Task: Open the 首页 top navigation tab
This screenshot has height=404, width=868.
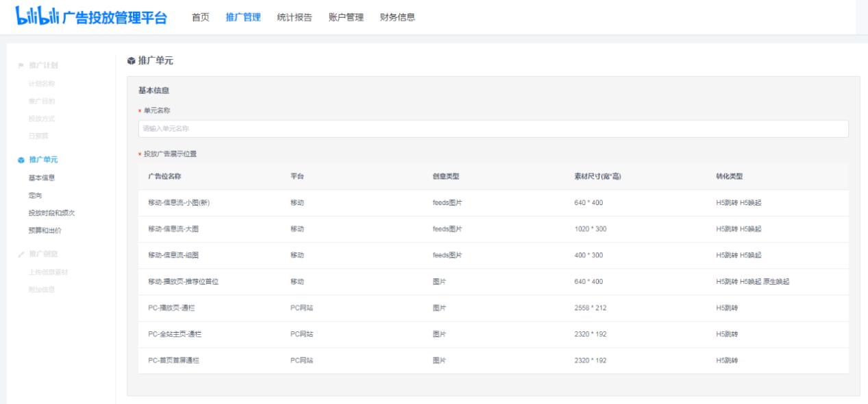Action: [201, 17]
